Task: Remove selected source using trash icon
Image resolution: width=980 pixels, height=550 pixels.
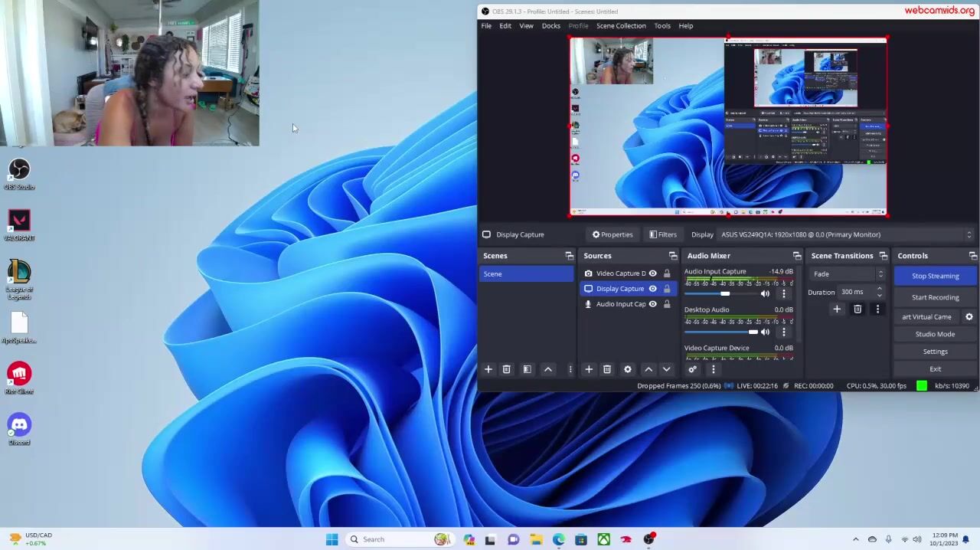Action: coord(607,369)
